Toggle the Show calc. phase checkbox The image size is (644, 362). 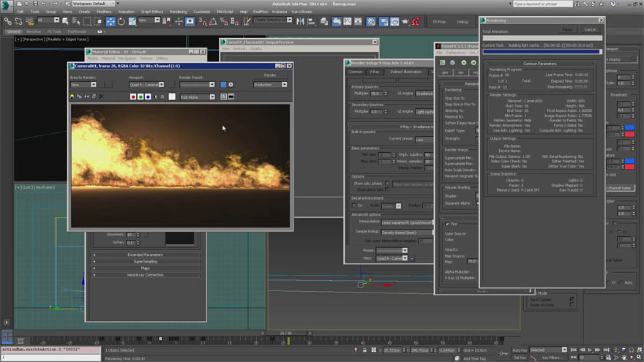click(387, 184)
